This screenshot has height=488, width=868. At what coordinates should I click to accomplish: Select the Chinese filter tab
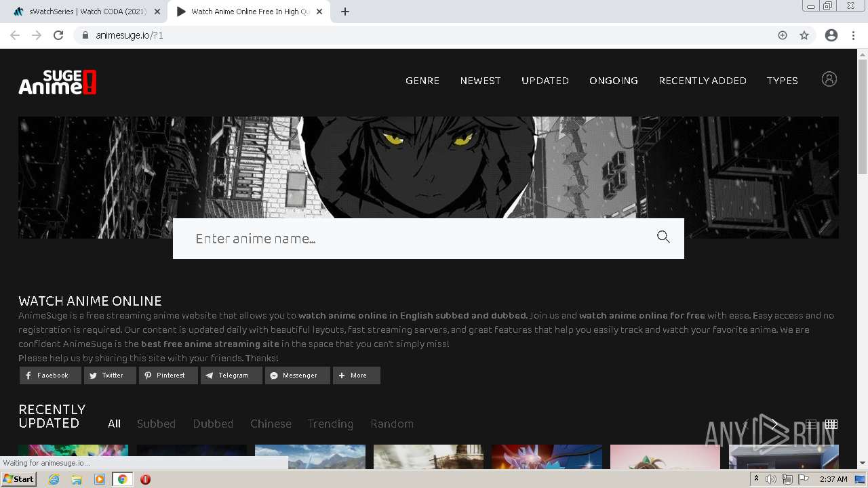(x=271, y=424)
